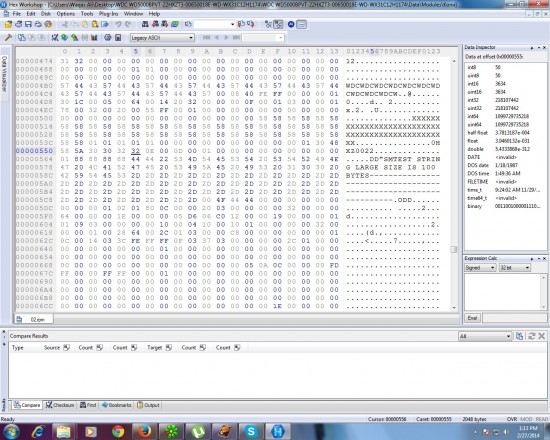
Task: Toggle the highlighted structure view toolbar button
Action: tap(278, 24)
